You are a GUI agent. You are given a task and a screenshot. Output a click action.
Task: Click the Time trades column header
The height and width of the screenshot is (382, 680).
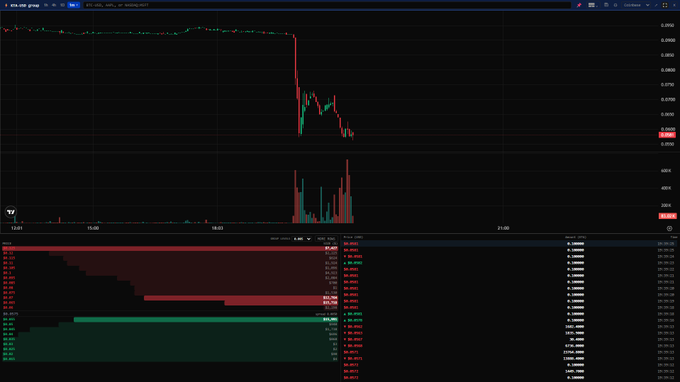[673, 237]
